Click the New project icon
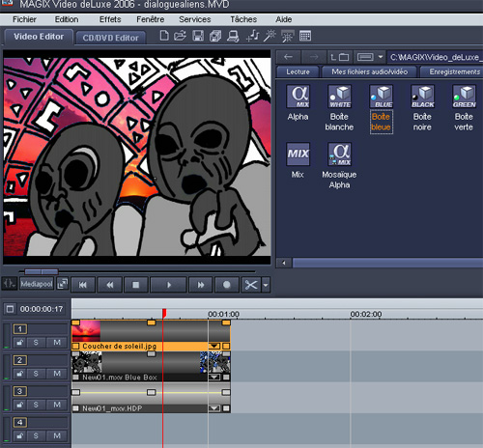Viewport: 483px width, 448px height. click(x=164, y=36)
